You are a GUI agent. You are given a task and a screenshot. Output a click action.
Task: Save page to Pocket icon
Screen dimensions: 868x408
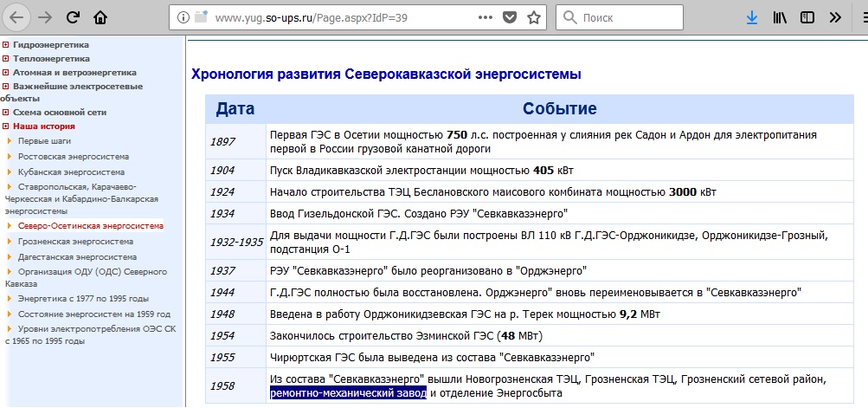[511, 17]
